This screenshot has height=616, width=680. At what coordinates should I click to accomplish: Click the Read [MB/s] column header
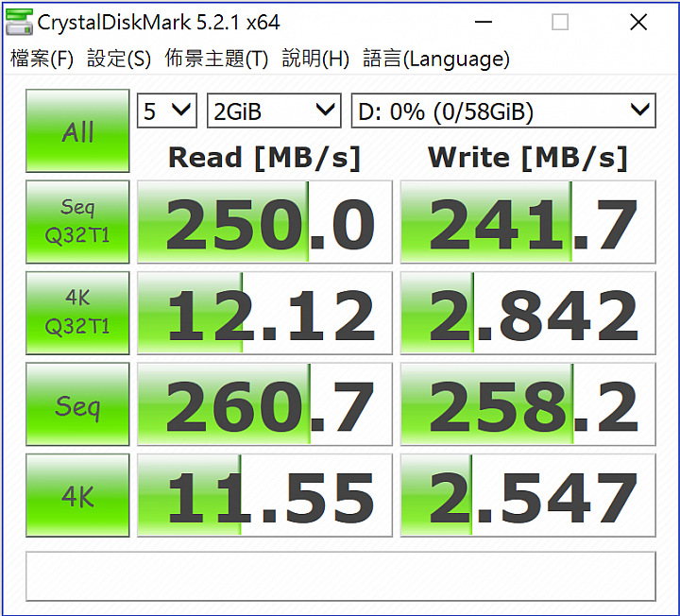click(x=264, y=158)
